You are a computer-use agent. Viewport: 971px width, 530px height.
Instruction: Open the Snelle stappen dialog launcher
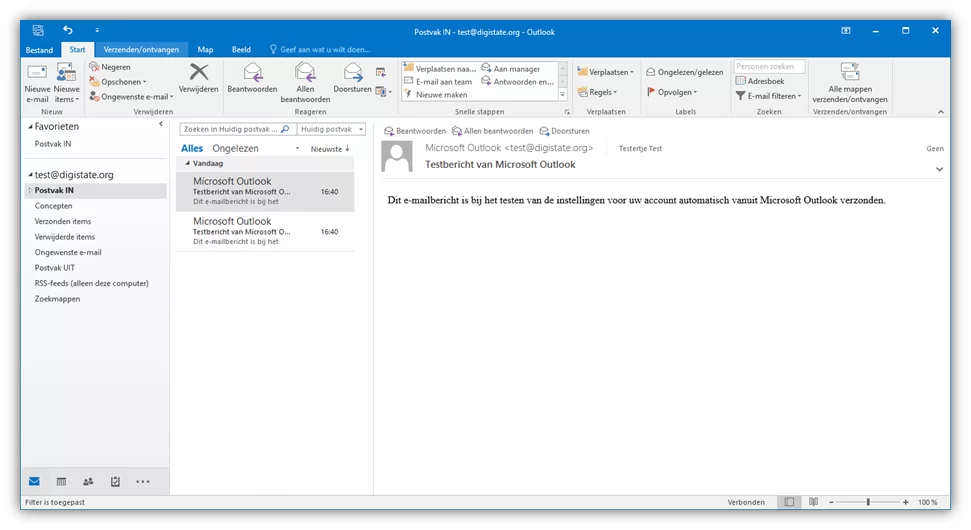point(567,112)
